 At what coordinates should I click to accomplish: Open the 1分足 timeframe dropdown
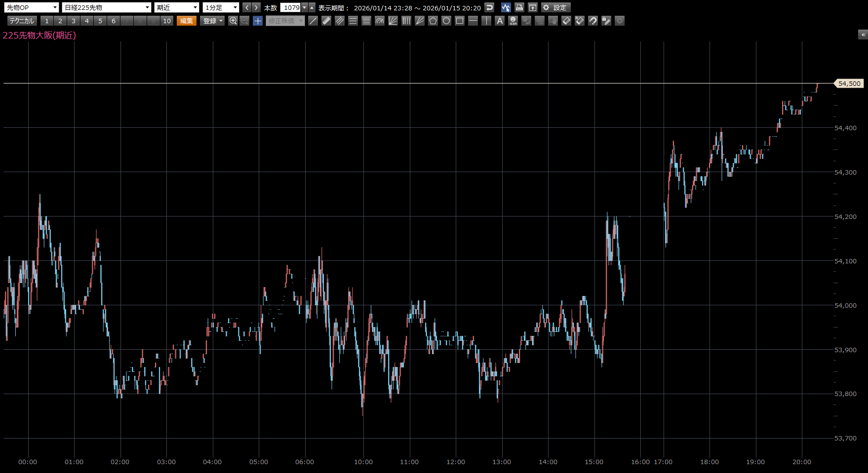pyautogui.click(x=221, y=7)
